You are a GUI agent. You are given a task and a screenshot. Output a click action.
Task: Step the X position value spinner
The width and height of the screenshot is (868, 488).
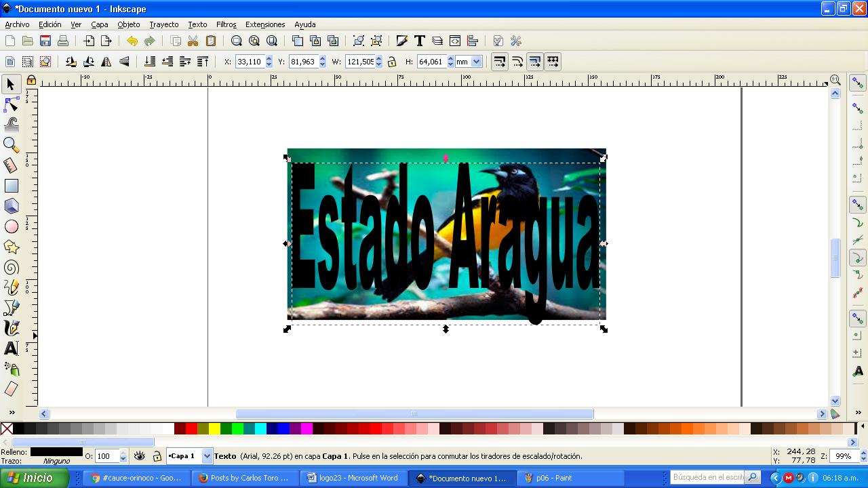click(269, 62)
